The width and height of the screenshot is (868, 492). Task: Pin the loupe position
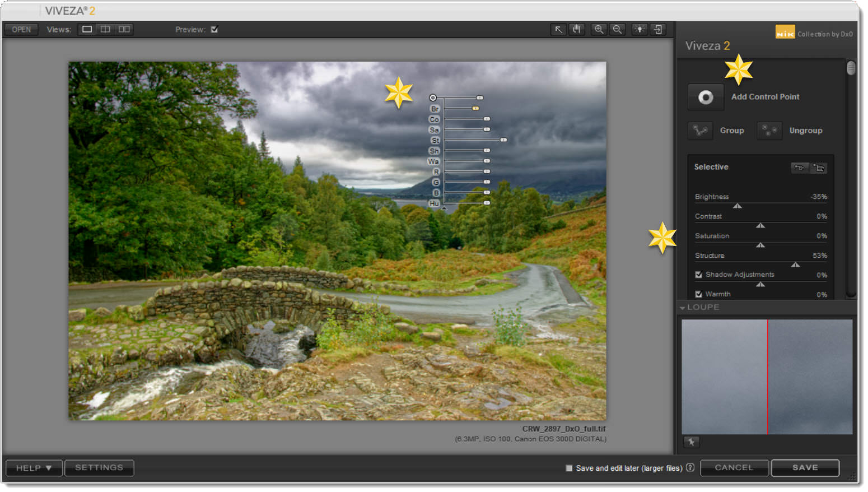click(692, 442)
